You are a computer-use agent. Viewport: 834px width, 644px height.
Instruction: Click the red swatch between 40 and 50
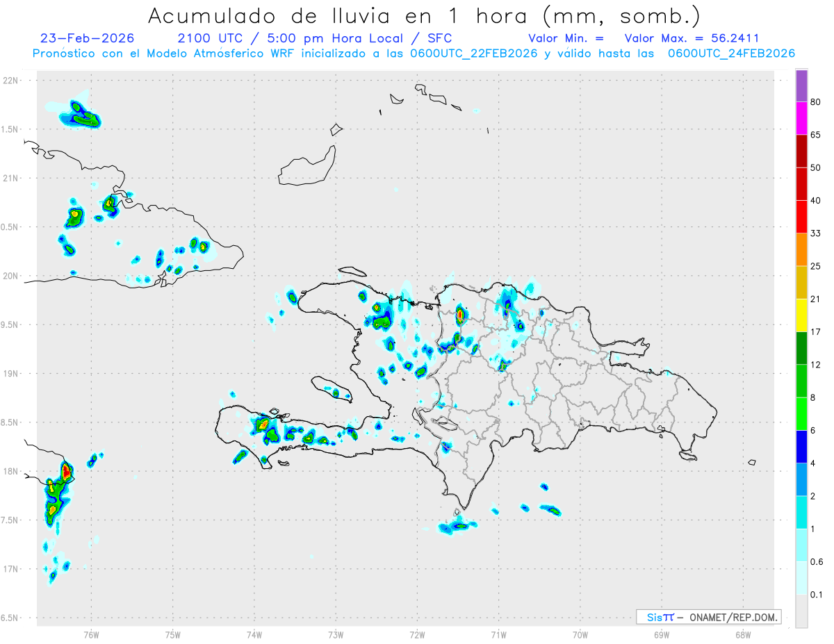coord(801,184)
